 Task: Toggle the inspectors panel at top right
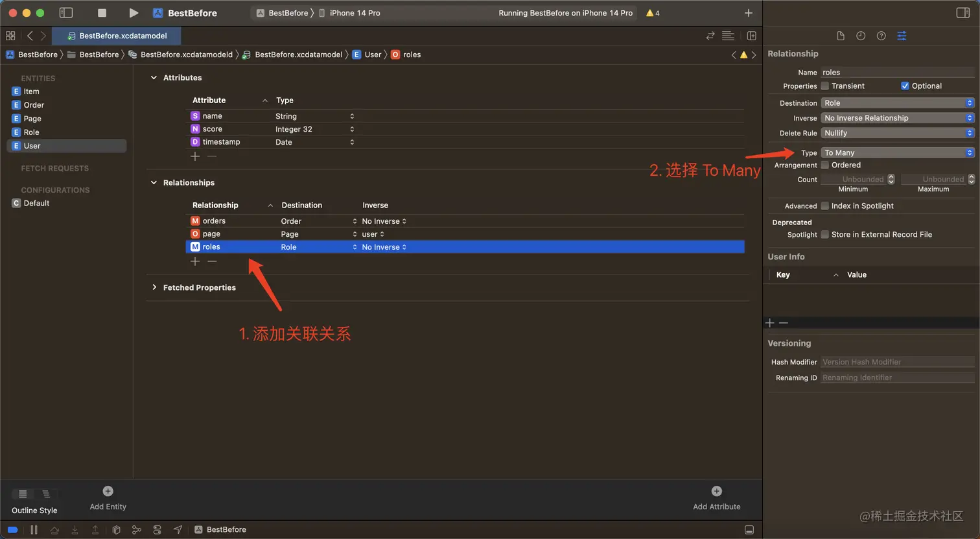pyautogui.click(x=962, y=13)
